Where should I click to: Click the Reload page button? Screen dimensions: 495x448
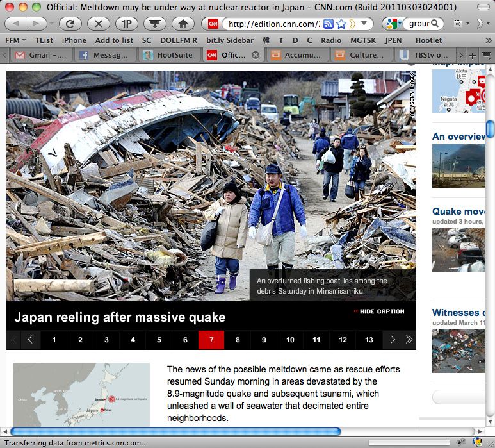(70, 24)
